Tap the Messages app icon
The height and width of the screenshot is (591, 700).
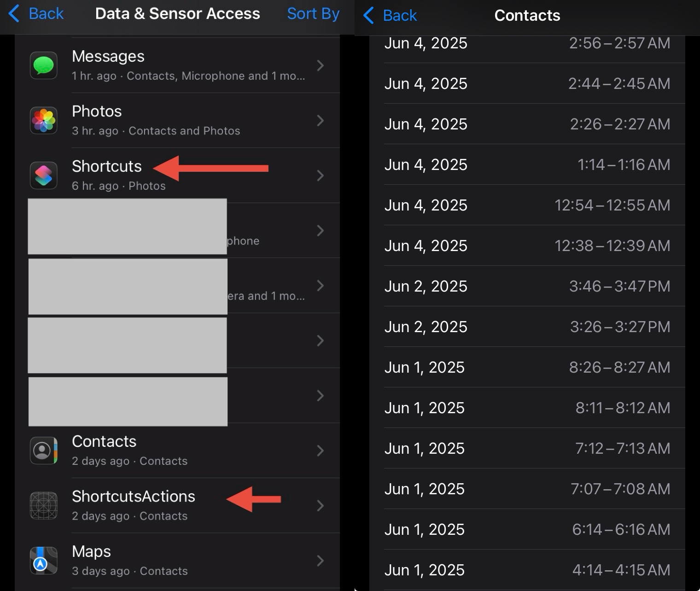click(44, 65)
